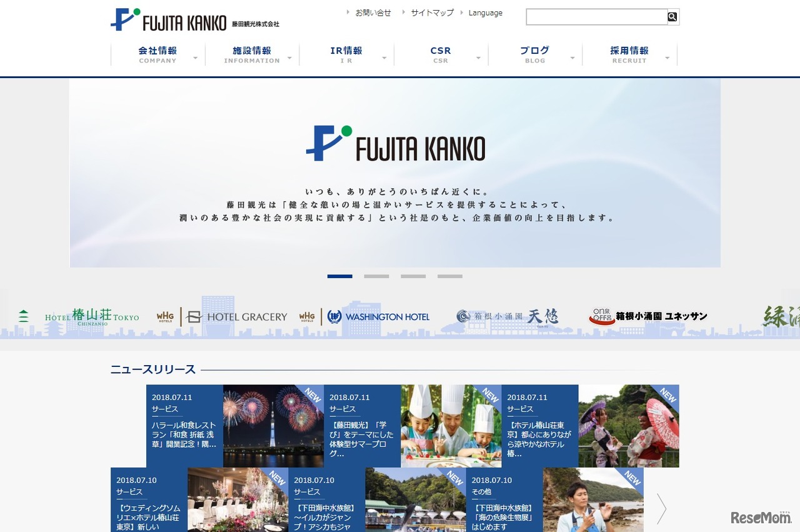Open the 【藤田観光】「学び」 news item
Screen dimensions: 800x532
pos(362,426)
